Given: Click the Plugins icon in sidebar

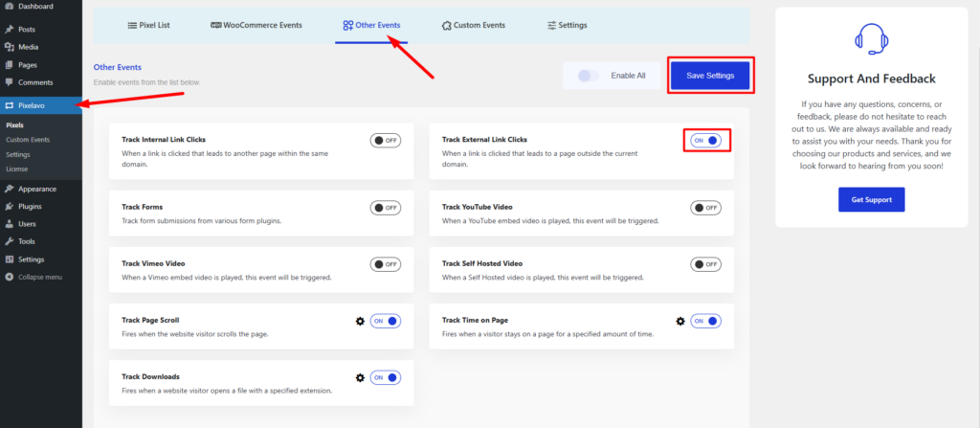Looking at the screenshot, I should [x=10, y=206].
